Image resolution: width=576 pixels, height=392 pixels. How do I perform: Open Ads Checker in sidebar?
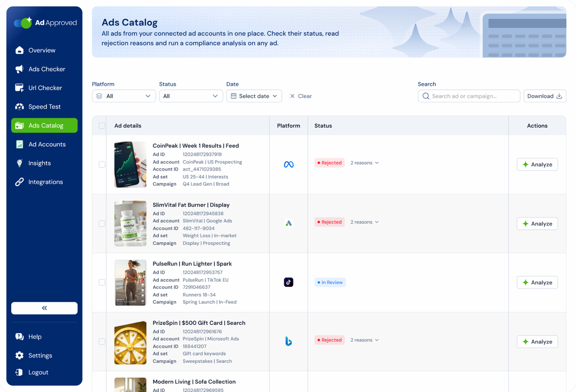pyautogui.click(x=44, y=69)
